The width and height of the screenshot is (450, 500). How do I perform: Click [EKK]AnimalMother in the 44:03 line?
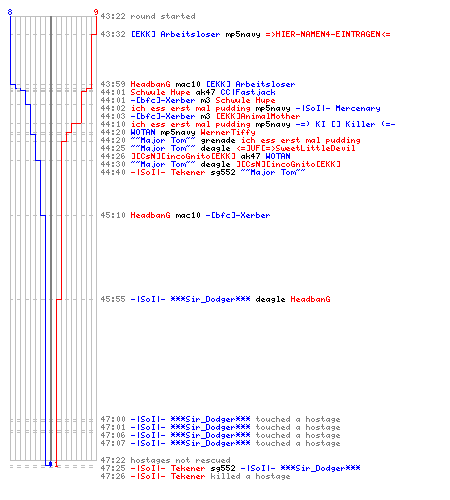pyautogui.click(x=258, y=116)
